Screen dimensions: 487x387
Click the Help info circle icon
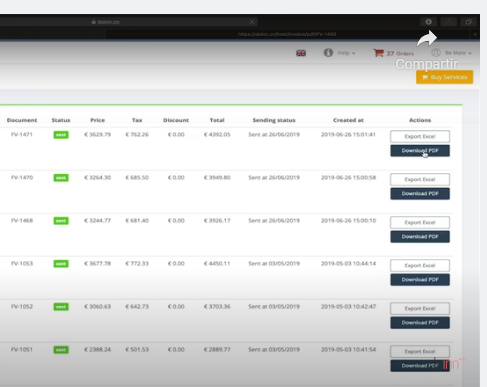tap(328, 53)
